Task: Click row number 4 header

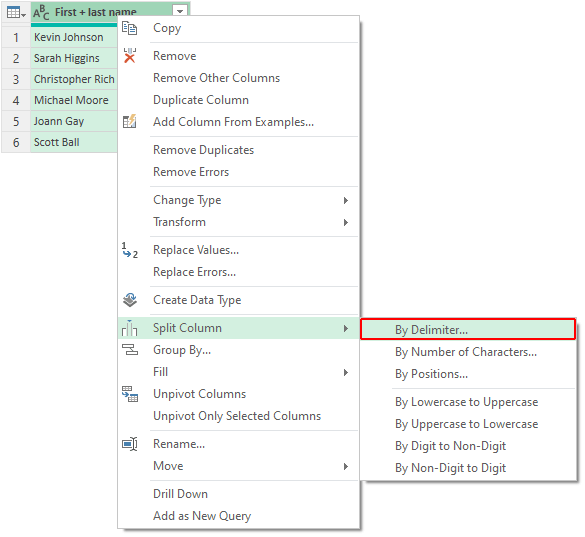Action: 16,100
